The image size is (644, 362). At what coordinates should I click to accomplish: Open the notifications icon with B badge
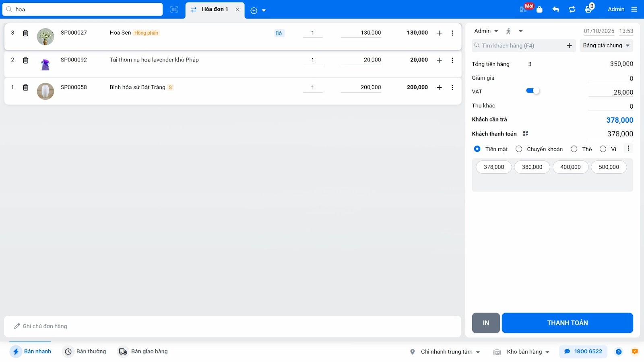589,9
